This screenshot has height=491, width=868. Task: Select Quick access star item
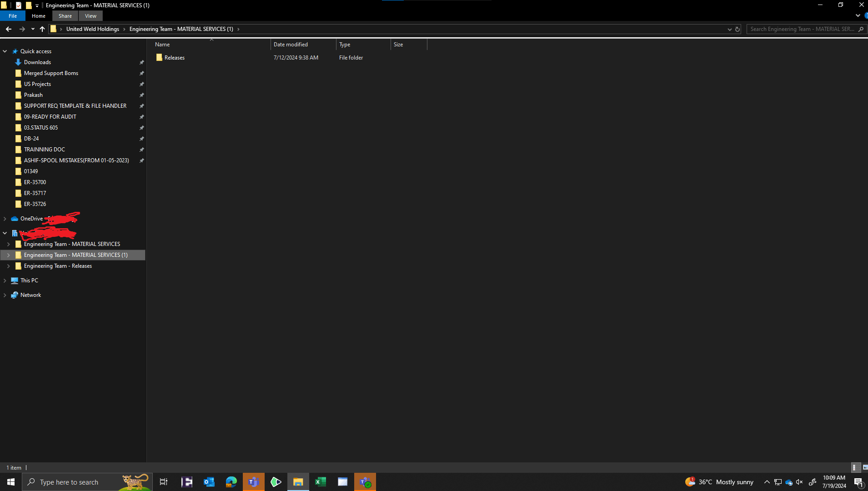(x=15, y=51)
